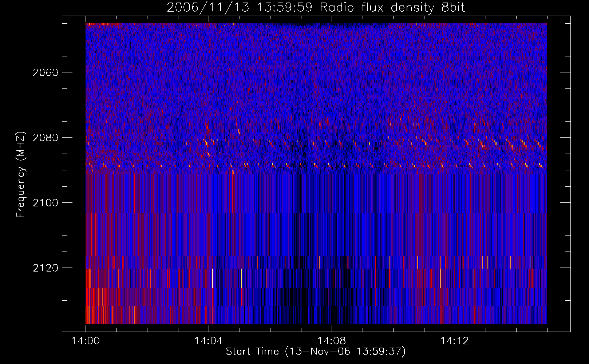This screenshot has height=364, width=589.
Task: Select the 2080 frequency tick label
Action: 46,138
